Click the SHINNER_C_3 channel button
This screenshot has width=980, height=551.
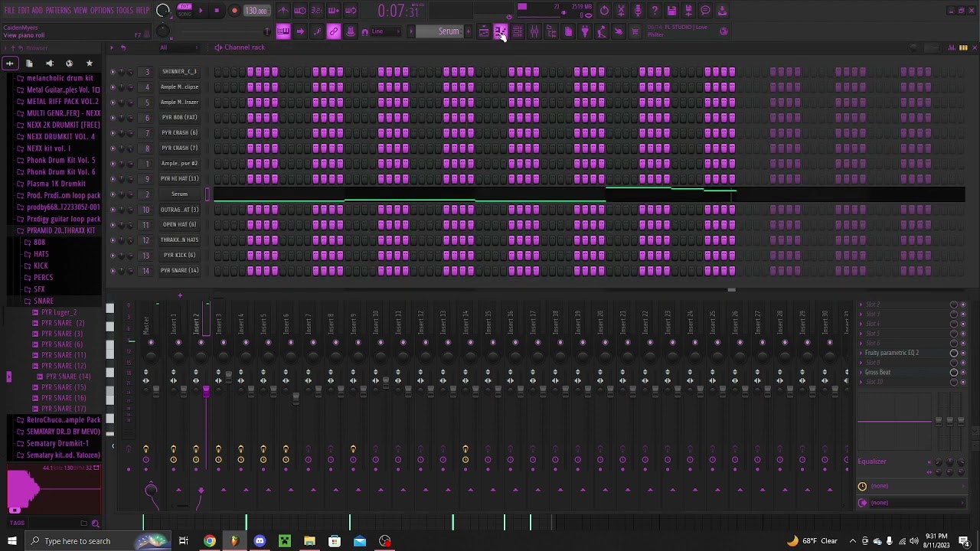[x=179, y=72]
